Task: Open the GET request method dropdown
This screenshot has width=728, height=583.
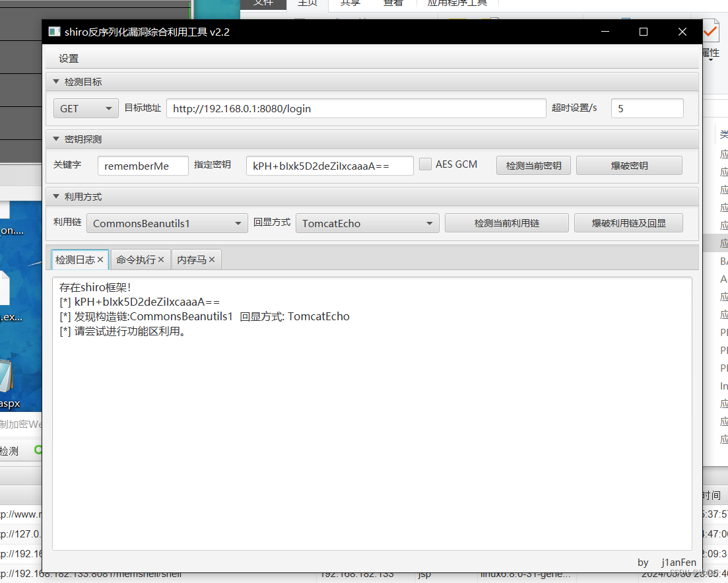Action: (86, 108)
